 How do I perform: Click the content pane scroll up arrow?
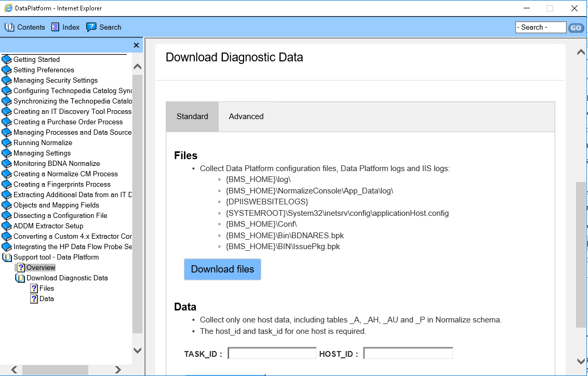click(x=581, y=52)
